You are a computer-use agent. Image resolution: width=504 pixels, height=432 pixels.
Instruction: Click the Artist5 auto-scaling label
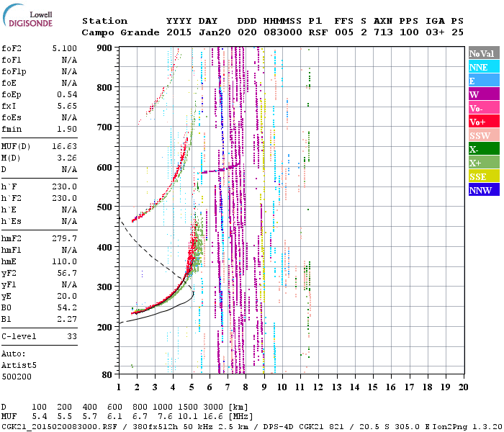pos(19,366)
